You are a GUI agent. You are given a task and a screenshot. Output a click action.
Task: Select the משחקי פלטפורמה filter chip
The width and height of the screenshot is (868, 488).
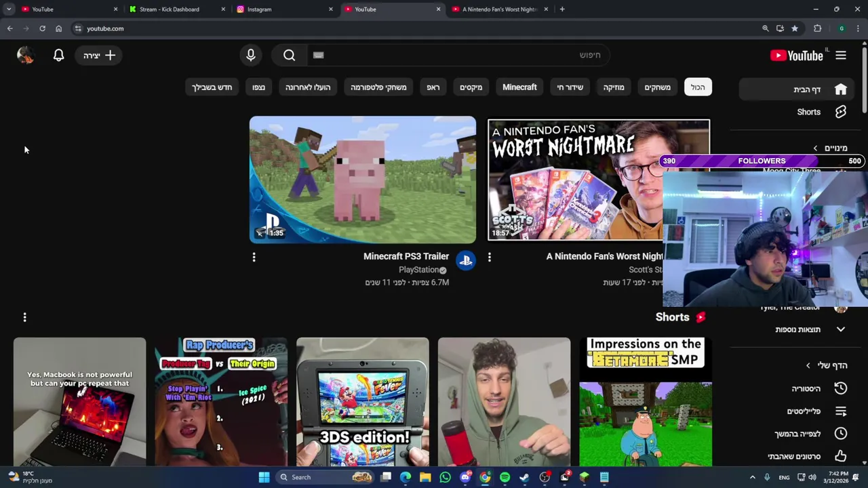pyautogui.click(x=378, y=87)
